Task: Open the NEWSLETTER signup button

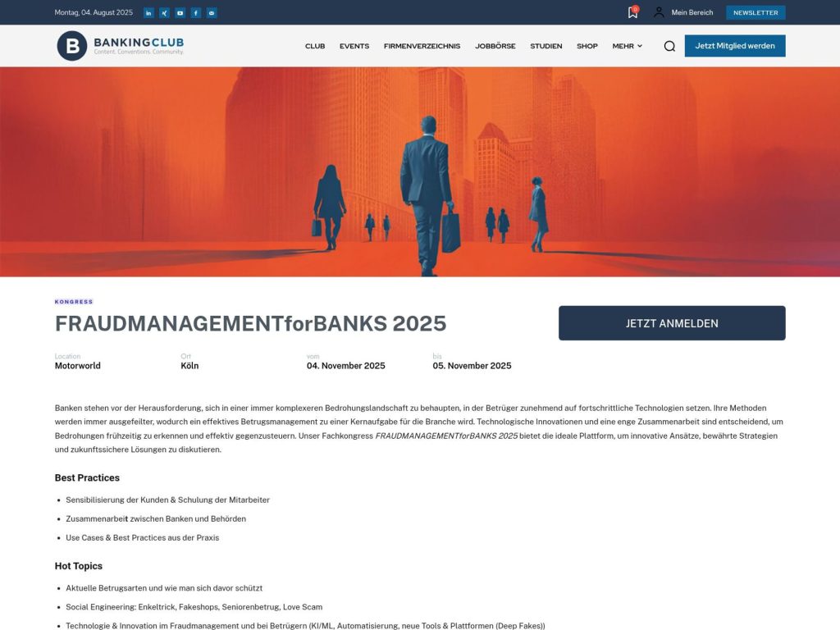Action: coord(755,12)
